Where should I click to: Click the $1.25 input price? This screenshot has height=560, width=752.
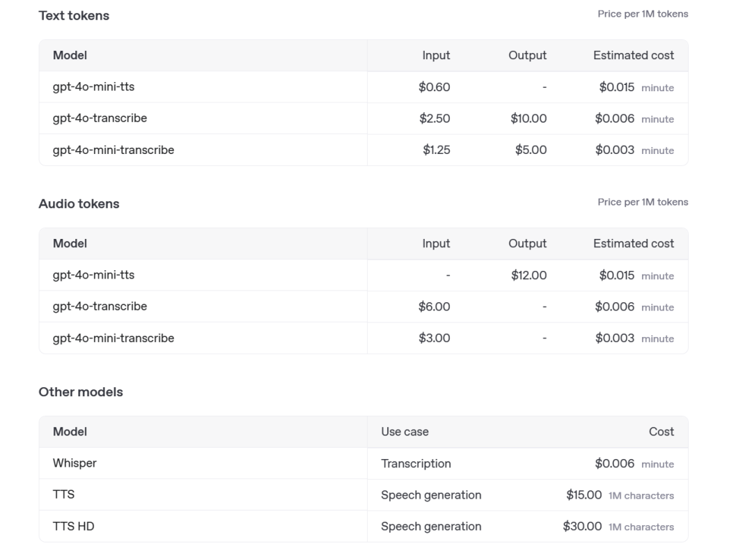(x=437, y=150)
